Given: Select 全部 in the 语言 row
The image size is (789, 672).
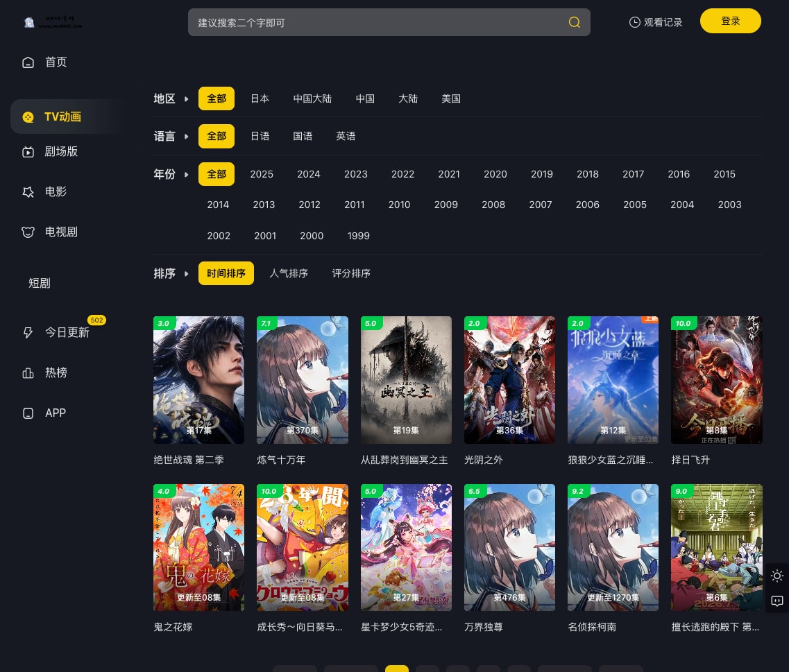Looking at the screenshot, I should point(217,136).
